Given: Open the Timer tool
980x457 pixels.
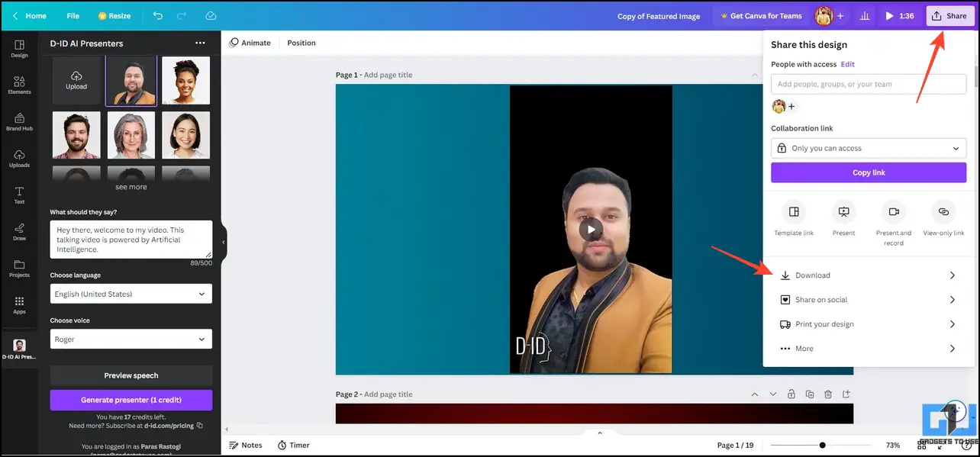Looking at the screenshot, I should coord(294,445).
